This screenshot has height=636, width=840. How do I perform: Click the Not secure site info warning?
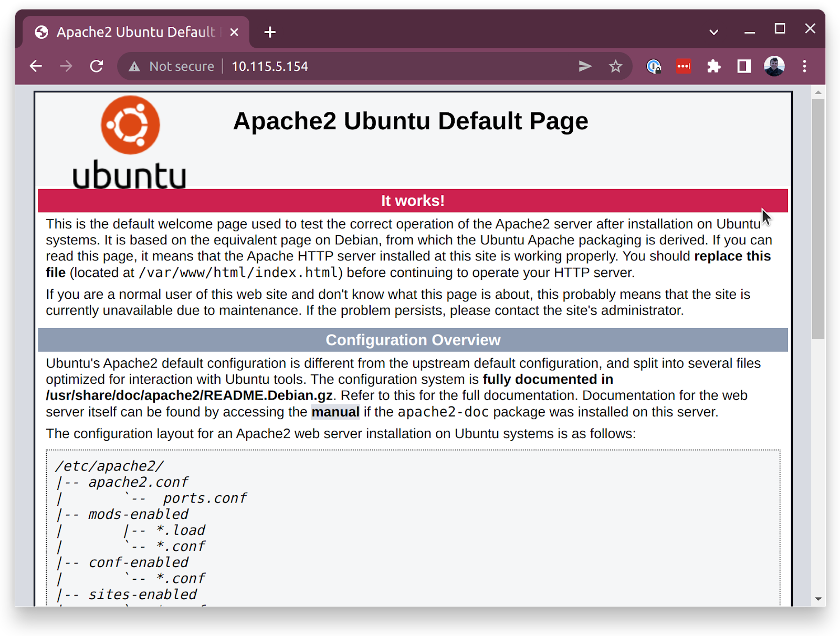(x=172, y=66)
